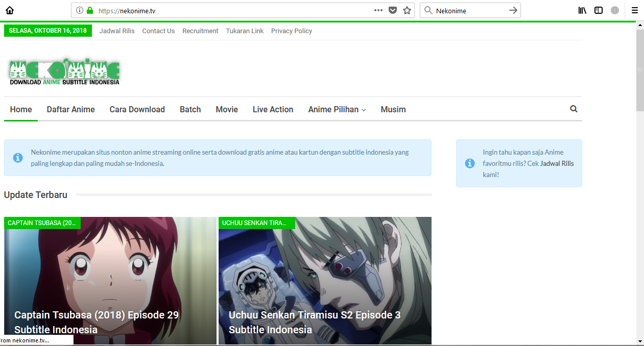Click the CAPTAIN TSUBASA category tag
Screen dimensions: 644x346
tap(42, 223)
